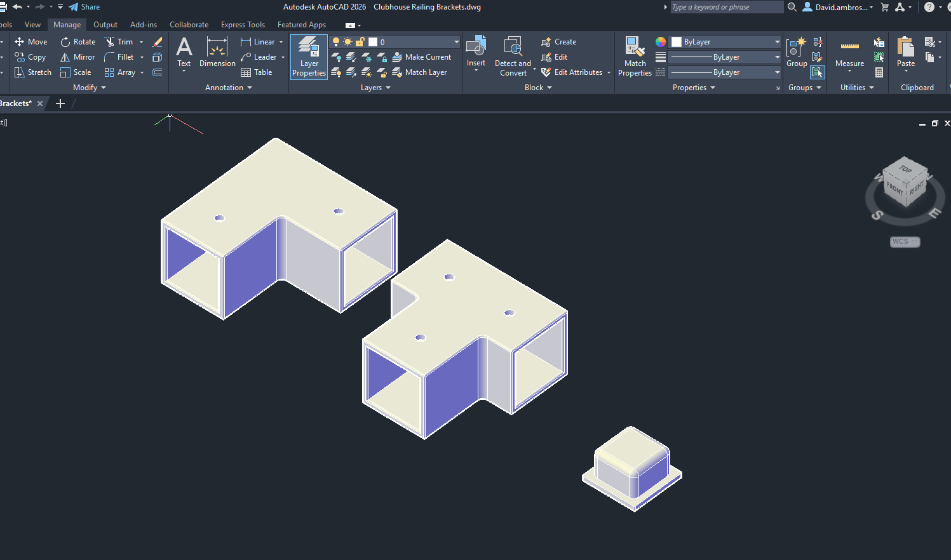Pick the Mirror tool

click(78, 57)
